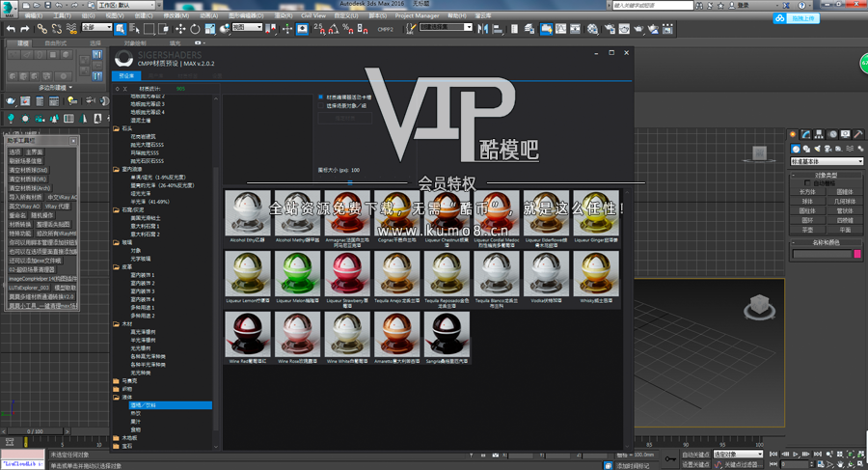Click the favorites star icon in title bar
Viewport: 868px width, 470px height.
[720, 5]
